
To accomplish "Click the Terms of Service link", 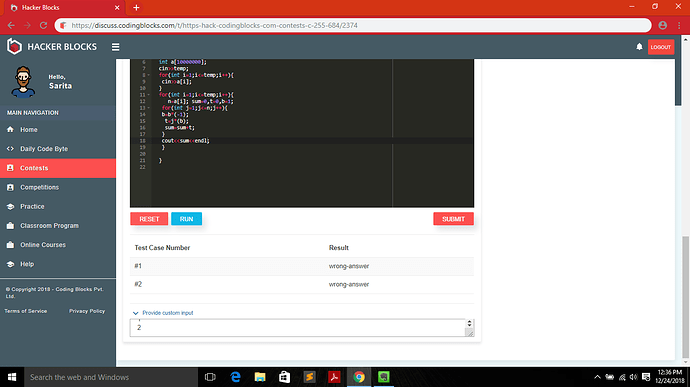I will (26, 311).
